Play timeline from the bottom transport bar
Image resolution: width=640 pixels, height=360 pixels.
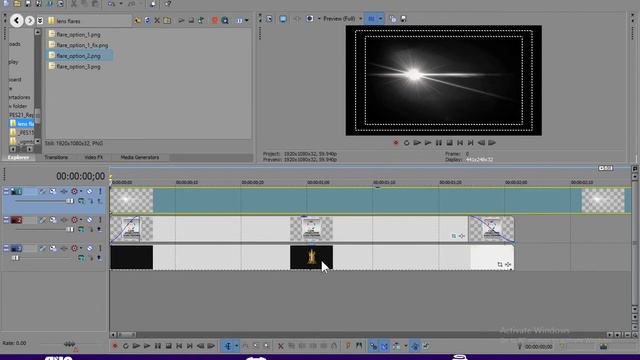pos(147,346)
